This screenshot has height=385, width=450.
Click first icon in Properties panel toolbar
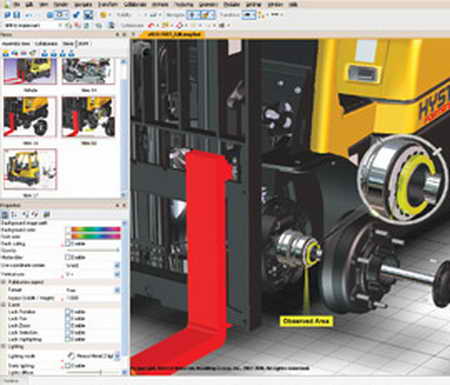[5, 214]
